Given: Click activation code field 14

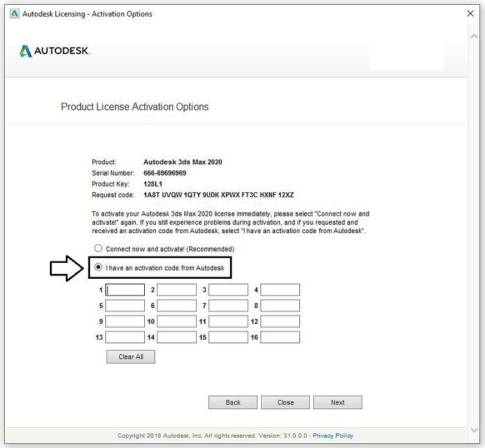Looking at the screenshot, I should [177, 337].
